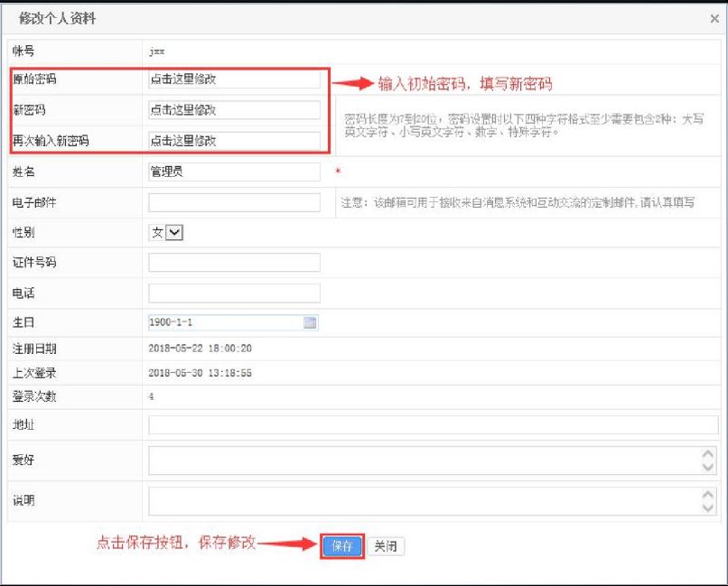
Task: Click the new password (新密码) field
Action: pyautogui.click(x=234, y=110)
